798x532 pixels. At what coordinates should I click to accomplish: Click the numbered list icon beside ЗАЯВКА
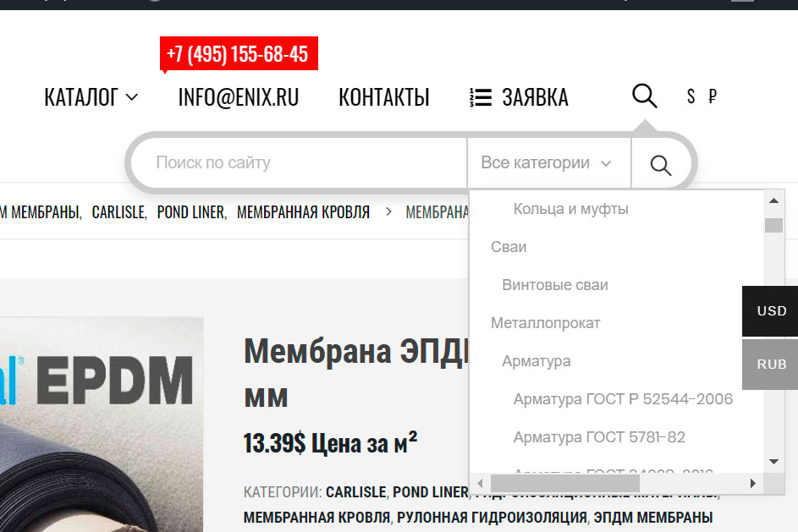(x=481, y=97)
